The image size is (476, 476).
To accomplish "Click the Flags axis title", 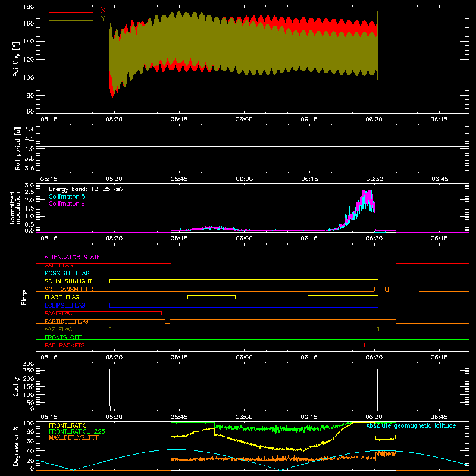I will pyautogui.click(x=24, y=297).
